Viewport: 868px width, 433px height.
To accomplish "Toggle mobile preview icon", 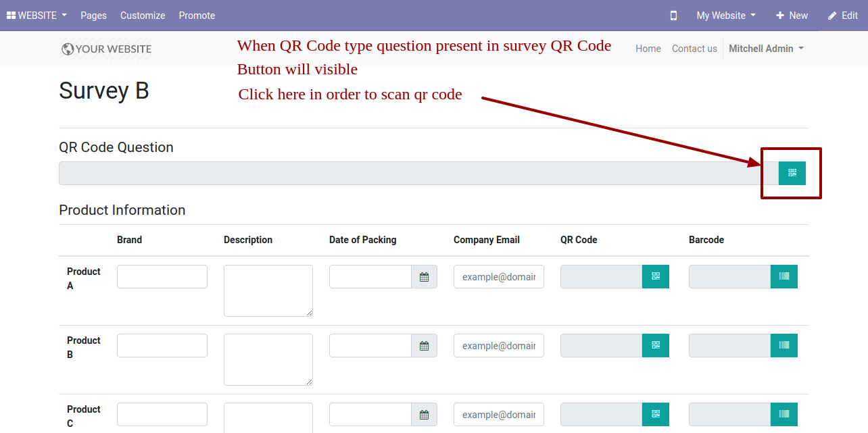I will pos(673,16).
